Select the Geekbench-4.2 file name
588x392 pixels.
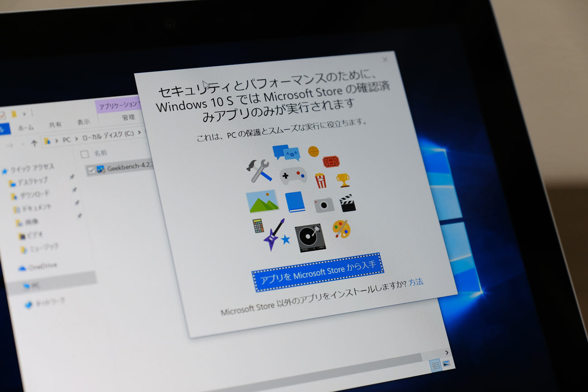point(130,166)
